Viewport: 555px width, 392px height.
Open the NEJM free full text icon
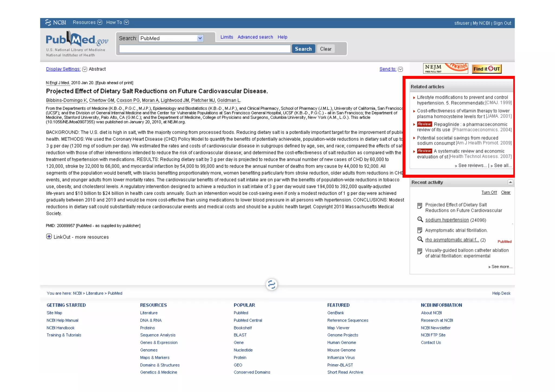coord(445,68)
